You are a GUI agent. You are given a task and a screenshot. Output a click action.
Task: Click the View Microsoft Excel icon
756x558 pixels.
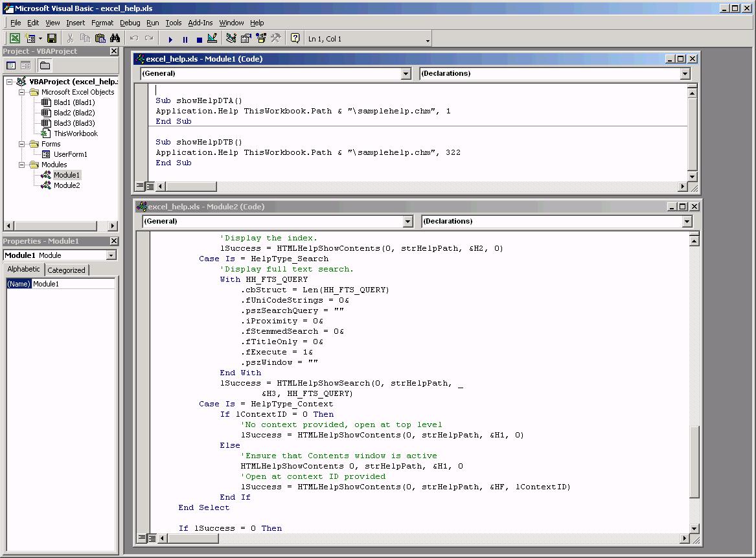(14, 38)
